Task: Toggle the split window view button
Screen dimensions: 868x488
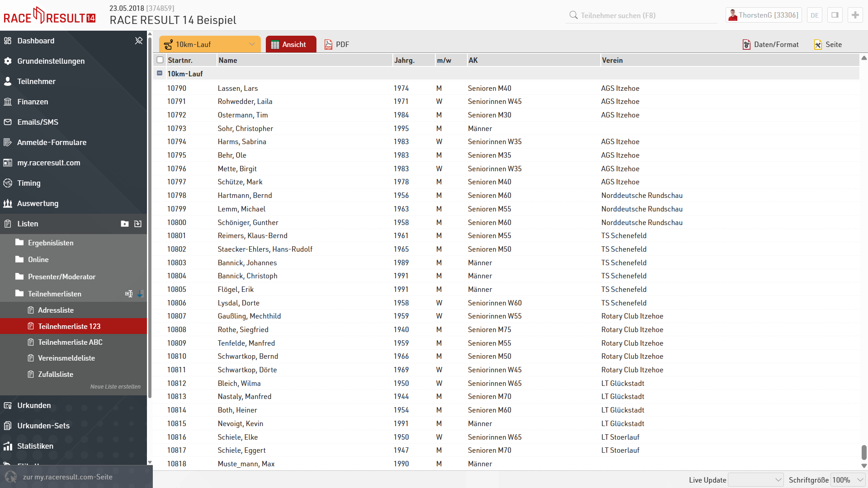Action: coord(835,15)
